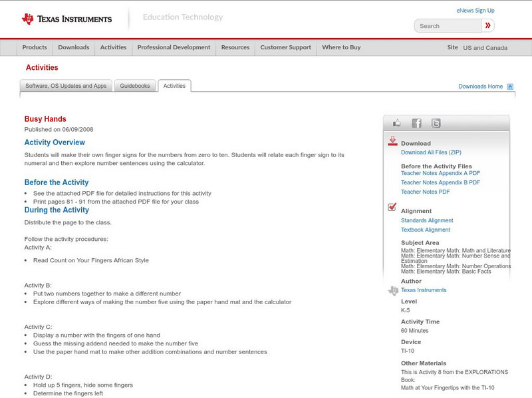Click 'Math at Your Fingertips with the TI-10' text
The width and height of the screenshot is (532, 398).
(448, 388)
